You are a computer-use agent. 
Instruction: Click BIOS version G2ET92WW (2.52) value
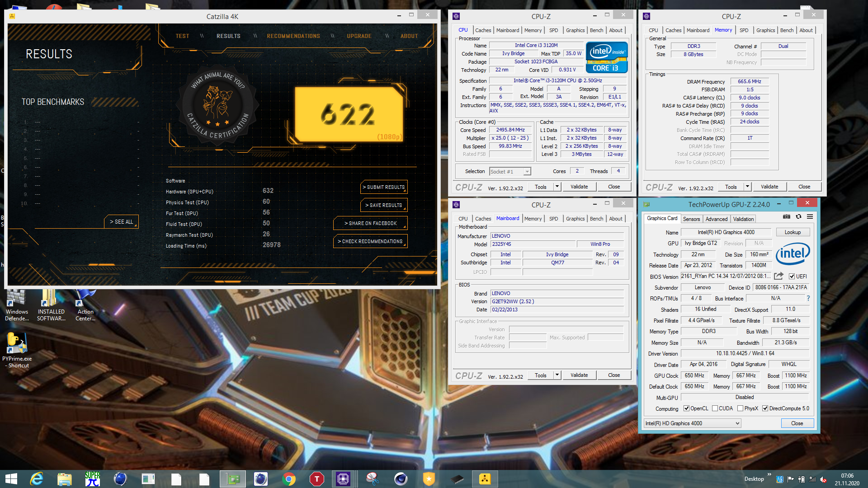(557, 301)
